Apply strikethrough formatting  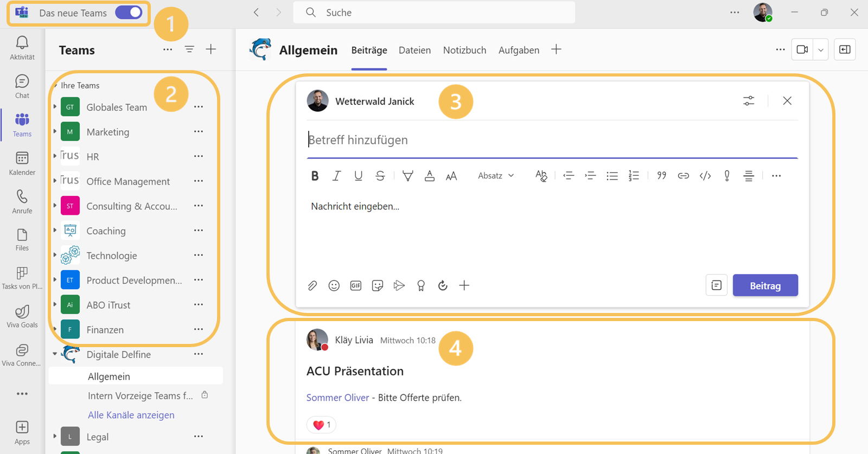coord(380,176)
